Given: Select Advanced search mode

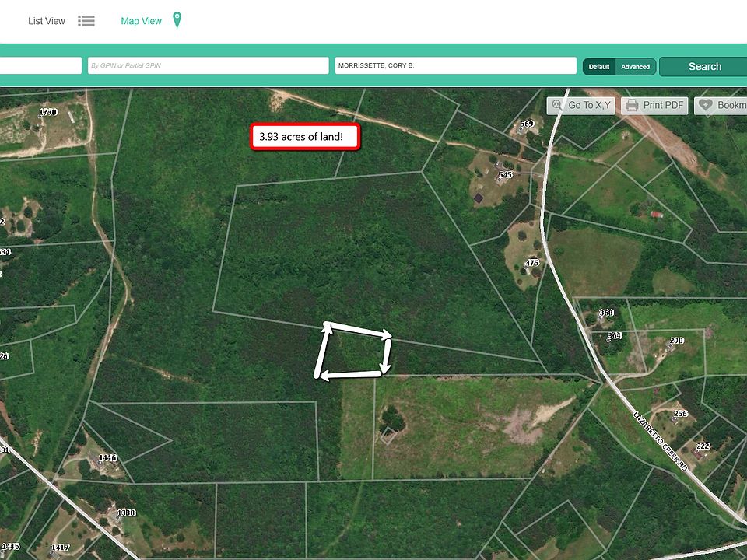Looking at the screenshot, I should pos(635,67).
